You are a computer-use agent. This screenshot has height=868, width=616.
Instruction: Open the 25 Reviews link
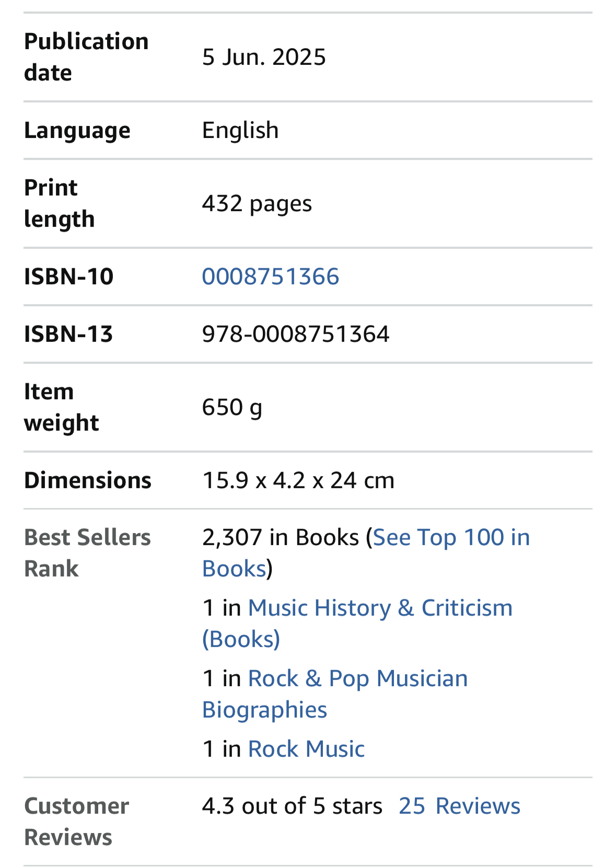coord(459,806)
